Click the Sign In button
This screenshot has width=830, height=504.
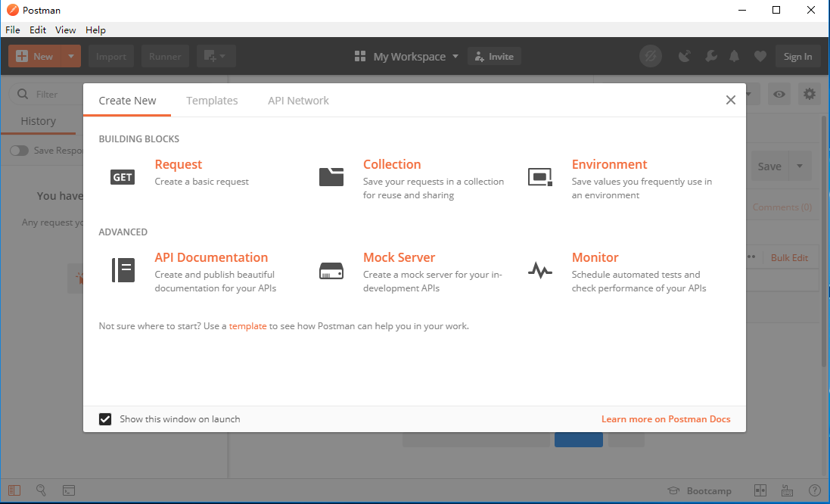[797, 56]
